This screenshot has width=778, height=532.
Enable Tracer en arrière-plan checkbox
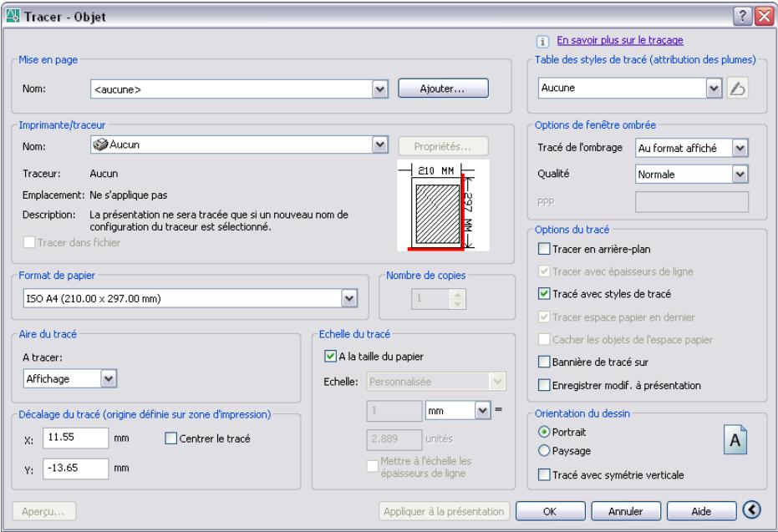(x=544, y=249)
